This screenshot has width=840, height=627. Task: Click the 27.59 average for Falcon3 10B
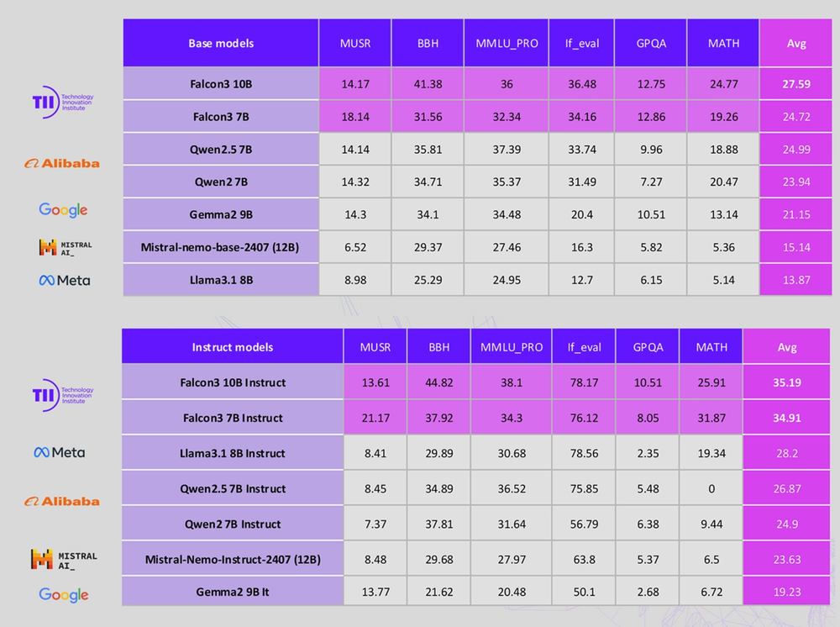click(796, 84)
